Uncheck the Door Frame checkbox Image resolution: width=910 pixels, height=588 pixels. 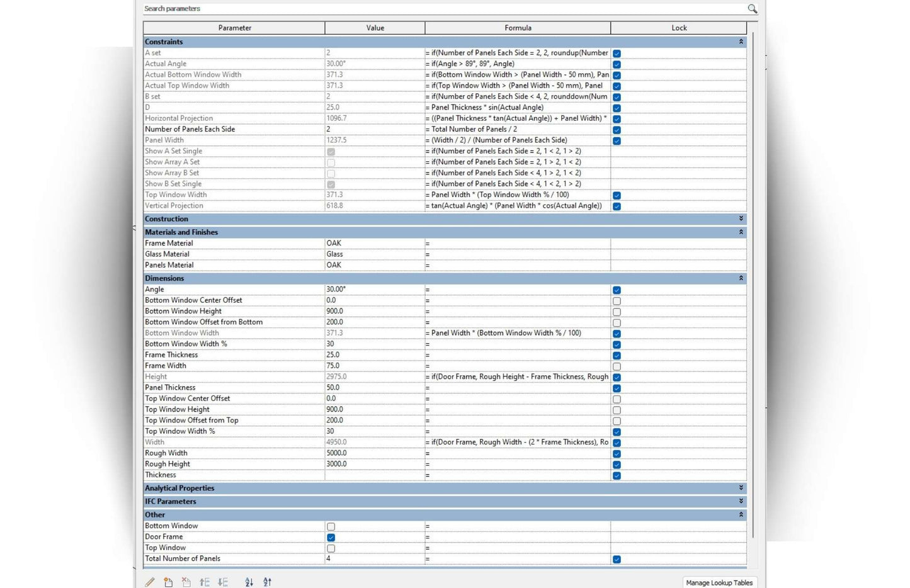[x=331, y=538]
